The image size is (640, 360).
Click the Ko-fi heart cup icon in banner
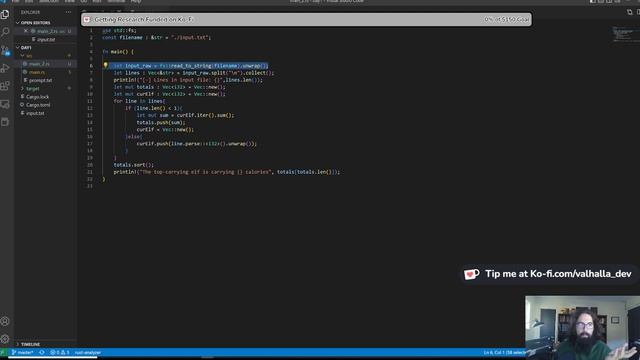[x=87, y=19]
